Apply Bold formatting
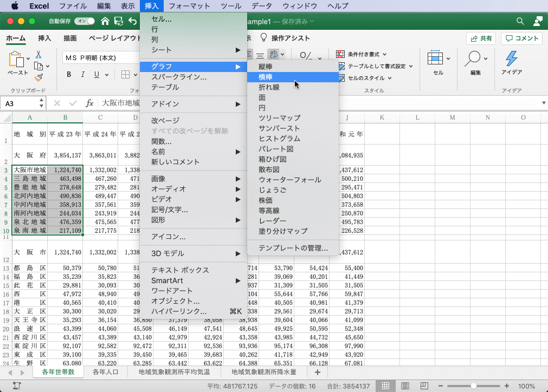 coord(69,74)
